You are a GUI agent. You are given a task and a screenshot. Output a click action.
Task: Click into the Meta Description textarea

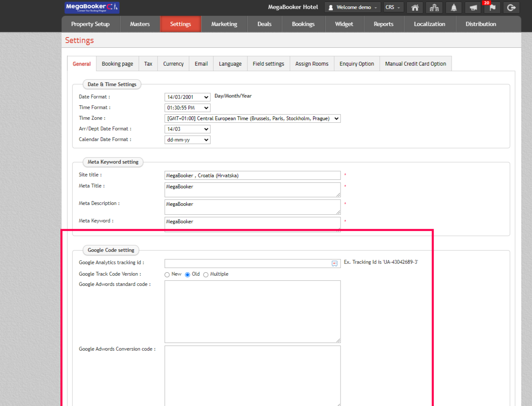pos(252,207)
